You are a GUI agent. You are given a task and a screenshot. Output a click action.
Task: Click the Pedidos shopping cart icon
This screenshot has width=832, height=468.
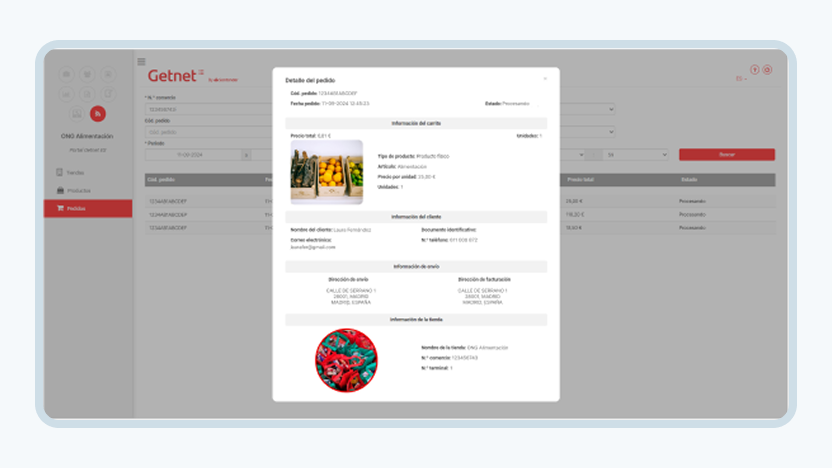[x=60, y=208]
